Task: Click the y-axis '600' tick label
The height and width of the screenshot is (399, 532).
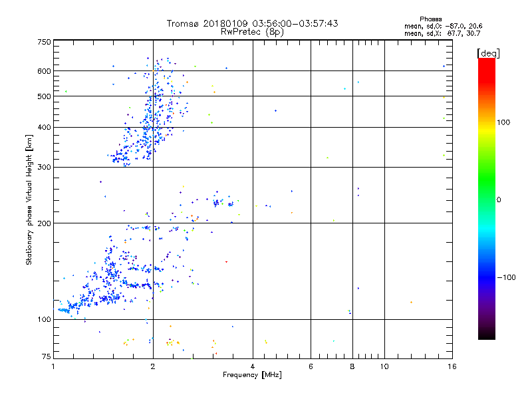Action: point(44,71)
